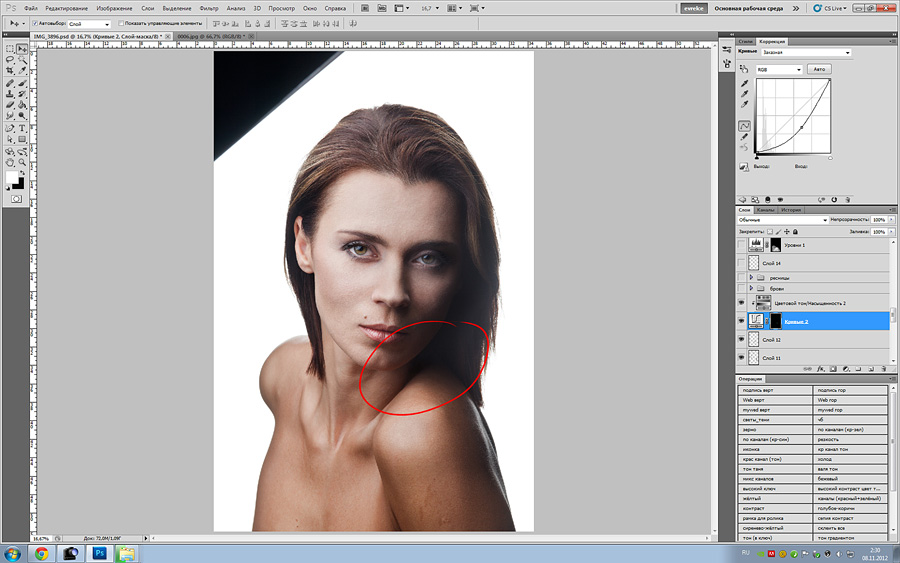Open the blend mode Обычные dropdown

click(783, 220)
